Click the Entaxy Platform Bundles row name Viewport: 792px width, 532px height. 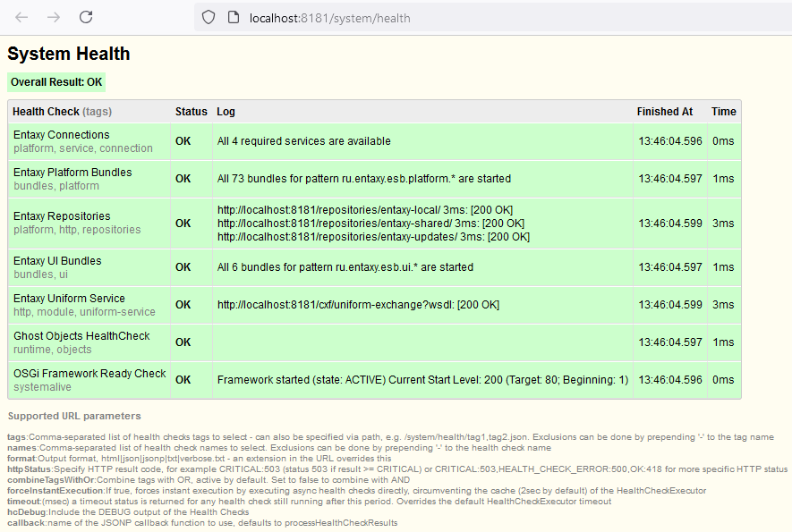point(72,173)
